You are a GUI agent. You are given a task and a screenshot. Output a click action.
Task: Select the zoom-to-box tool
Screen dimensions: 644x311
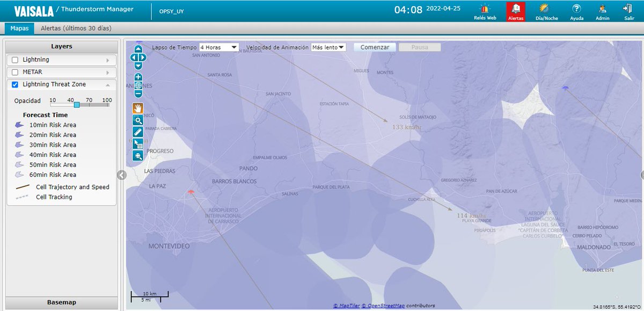[x=138, y=120]
